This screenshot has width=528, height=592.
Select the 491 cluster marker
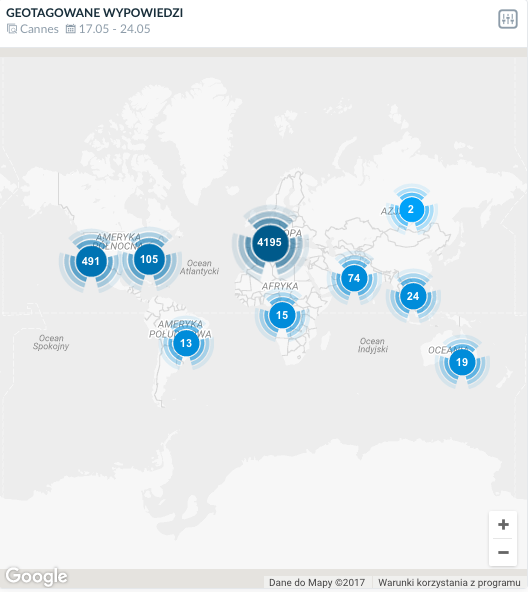(x=91, y=261)
